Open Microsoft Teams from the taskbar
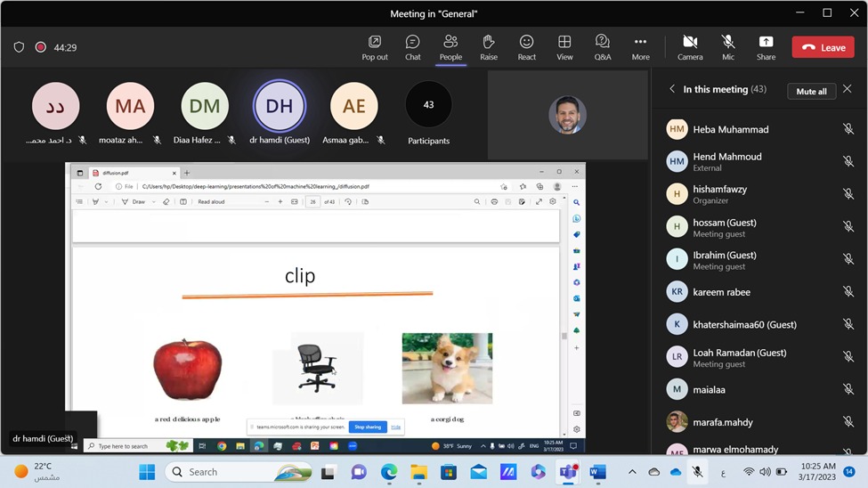 (567, 472)
